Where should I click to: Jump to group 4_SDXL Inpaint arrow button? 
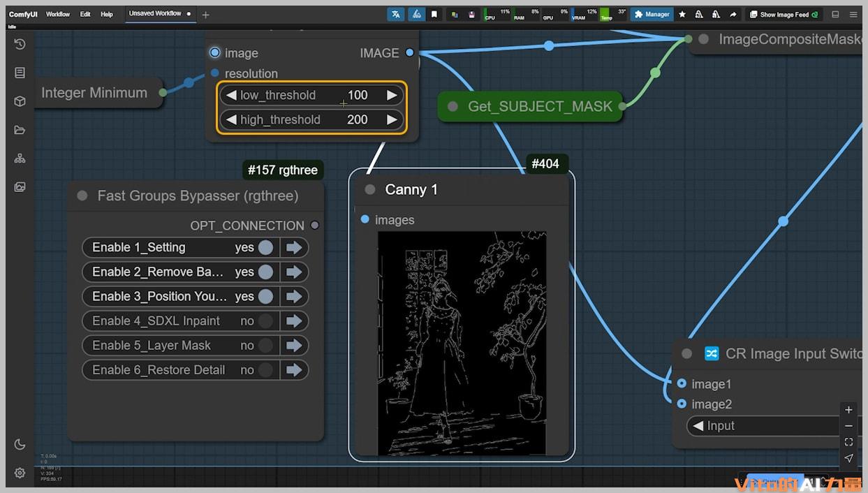[x=294, y=321]
